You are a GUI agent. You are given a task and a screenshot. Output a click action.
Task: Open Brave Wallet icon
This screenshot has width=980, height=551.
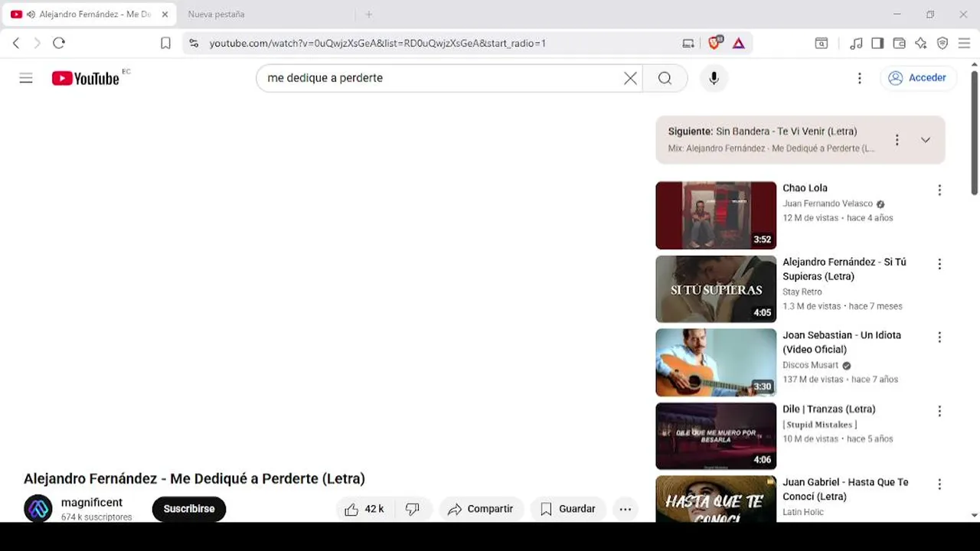(900, 44)
